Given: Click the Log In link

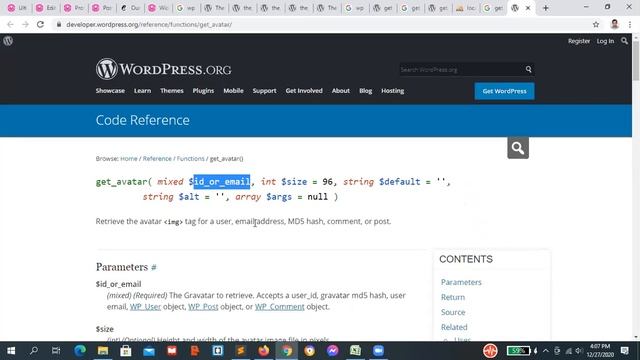Looking at the screenshot, I should click(605, 41).
